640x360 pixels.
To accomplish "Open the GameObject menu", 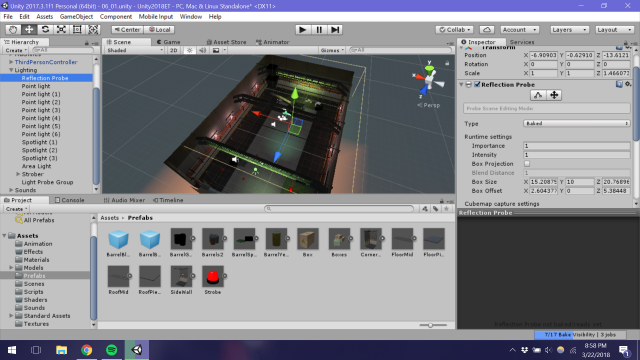I will (76, 16).
